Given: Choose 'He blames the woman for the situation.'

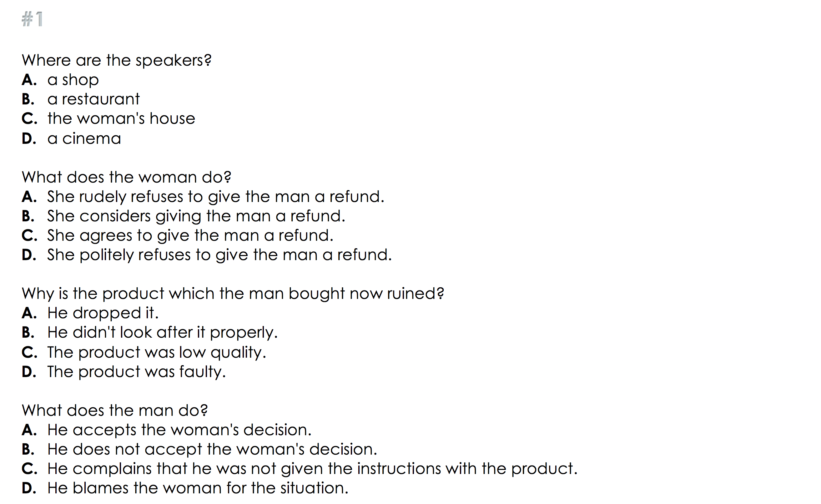Looking at the screenshot, I should [x=198, y=488].
